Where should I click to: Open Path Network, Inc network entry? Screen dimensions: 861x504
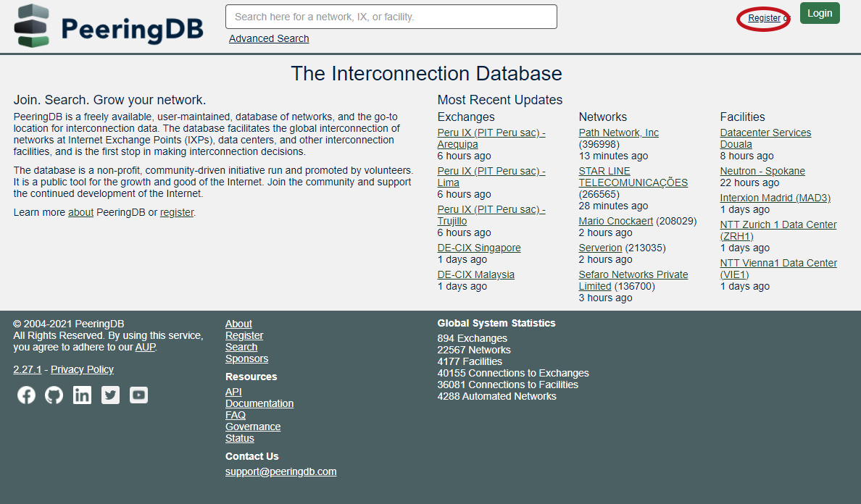(x=618, y=133)
